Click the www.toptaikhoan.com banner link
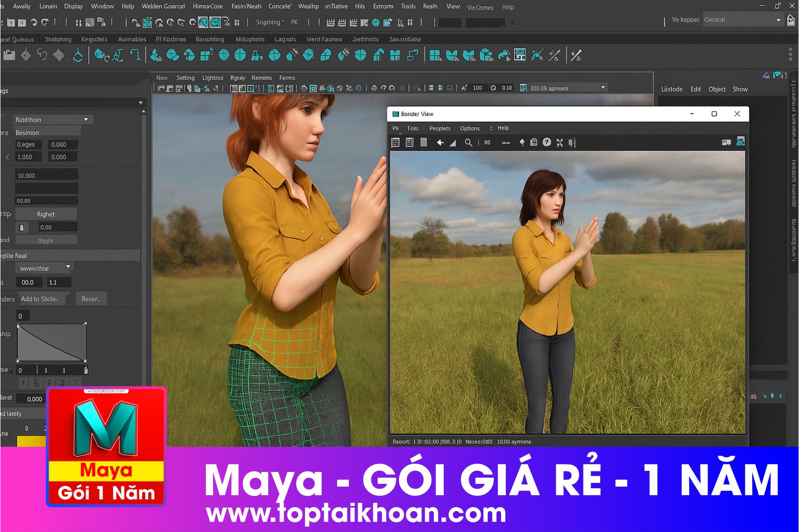The width and height of the screenshot is (799, 532). pos(356,513)
